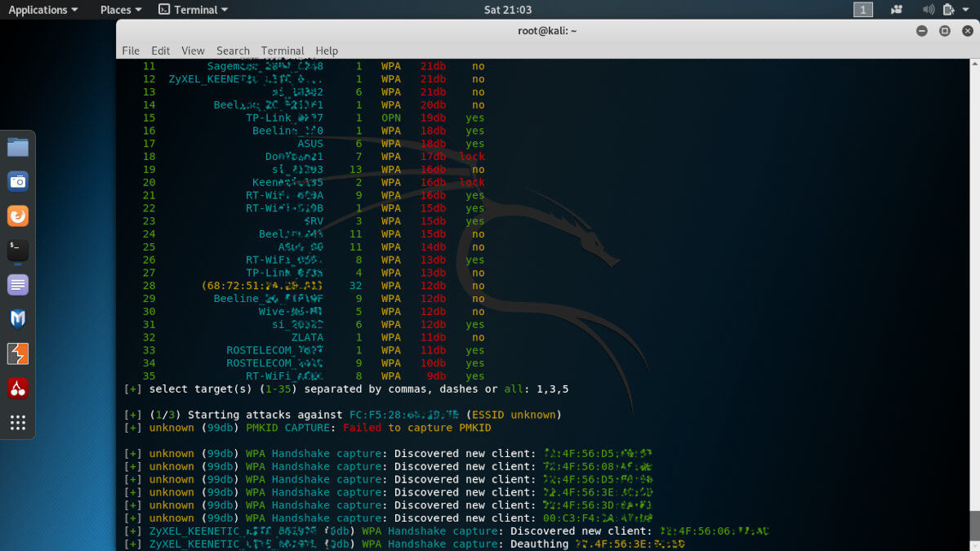The image size is (980, 551).
Task: Open Firefox from the dock
Action: 17,216
